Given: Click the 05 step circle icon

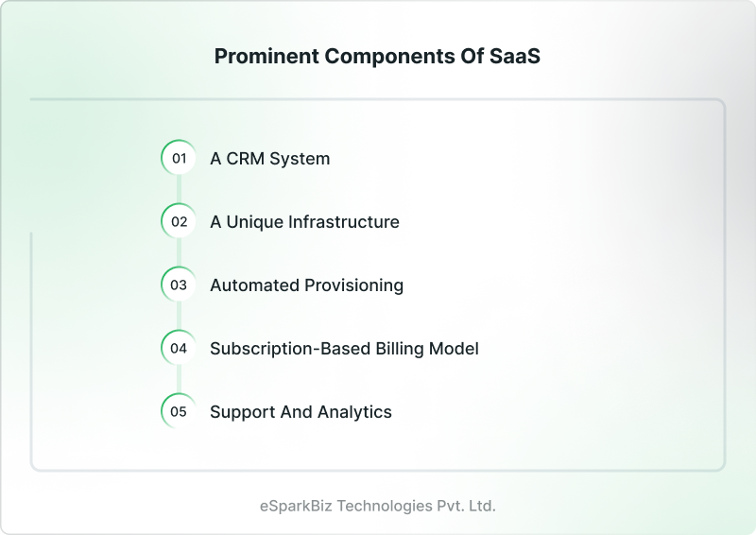Looking at the screenshot, I should click(179, 411).
